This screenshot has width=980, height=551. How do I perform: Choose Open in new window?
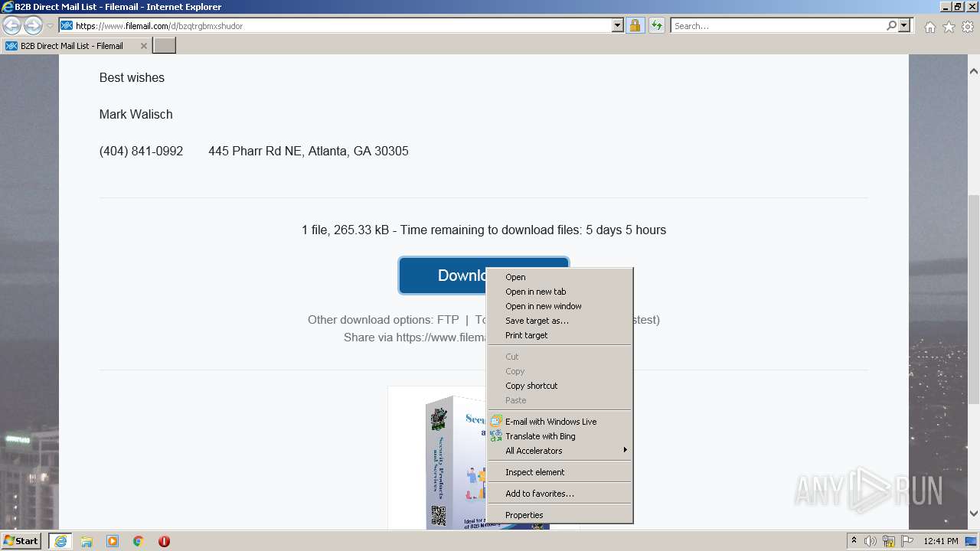point(560,306)
